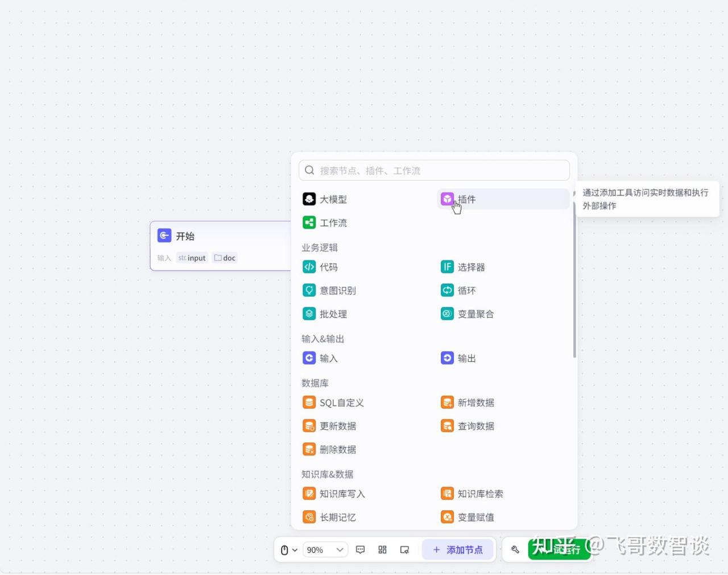Click the 添加节点 button
The image size is (728, 575).
tap(458, 550)
